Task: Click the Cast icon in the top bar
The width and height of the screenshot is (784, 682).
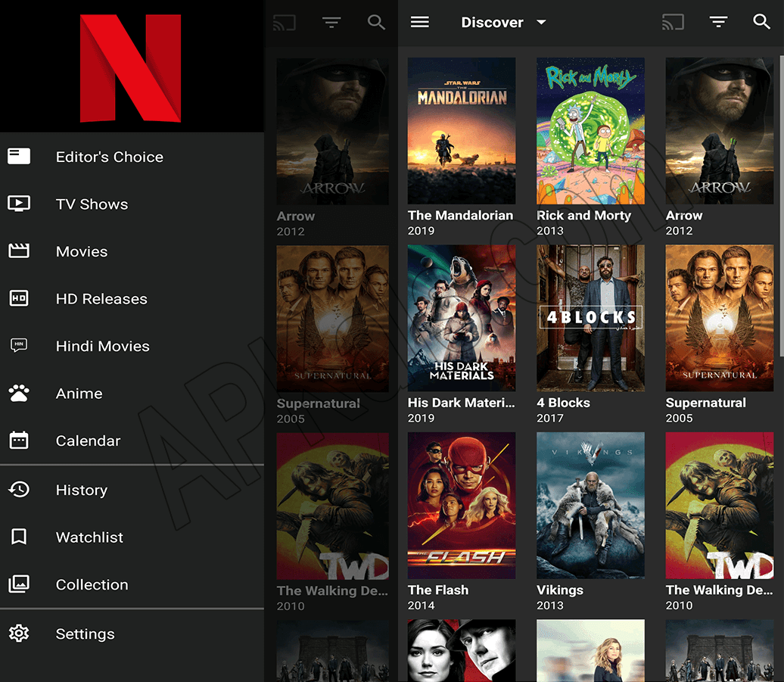Action: point(673,22)
